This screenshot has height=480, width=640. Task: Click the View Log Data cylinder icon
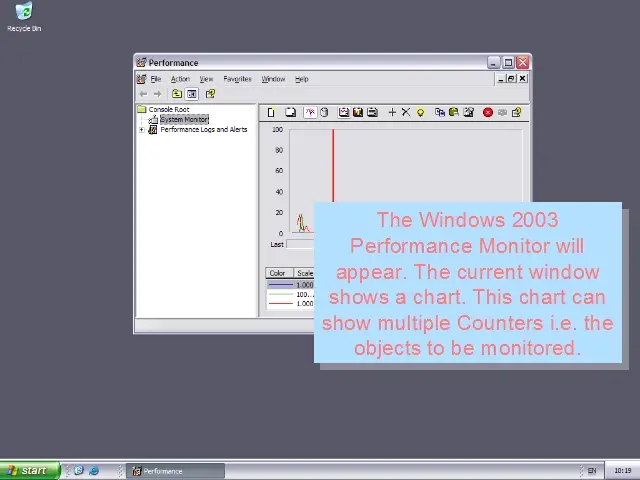click(x=324, y=112)
